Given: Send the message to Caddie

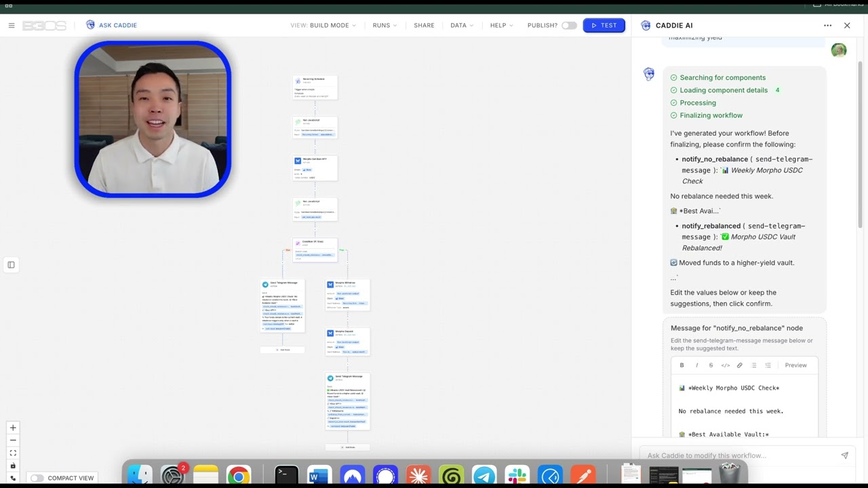Looking at the screenshot, I should pos(844,455).
